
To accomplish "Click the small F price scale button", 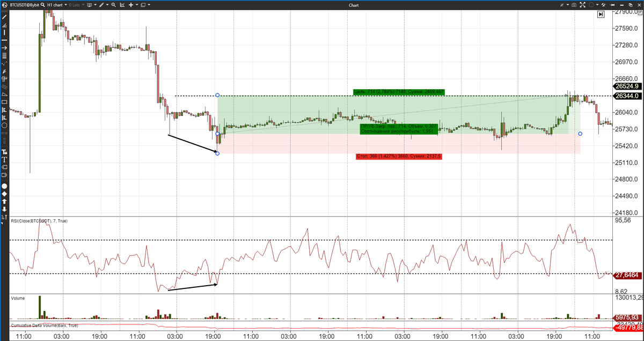I will [x=640, y=13].
